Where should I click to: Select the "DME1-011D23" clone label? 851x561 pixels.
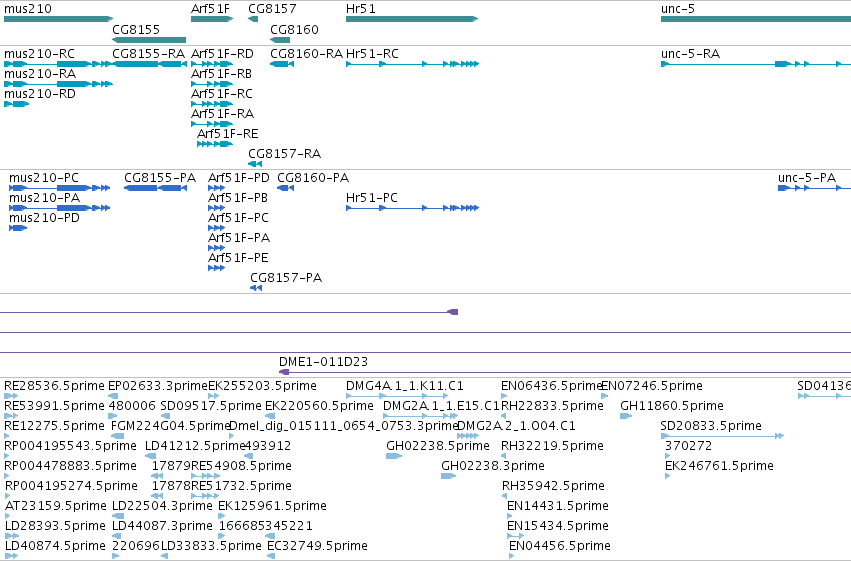(x=323, y=362)
